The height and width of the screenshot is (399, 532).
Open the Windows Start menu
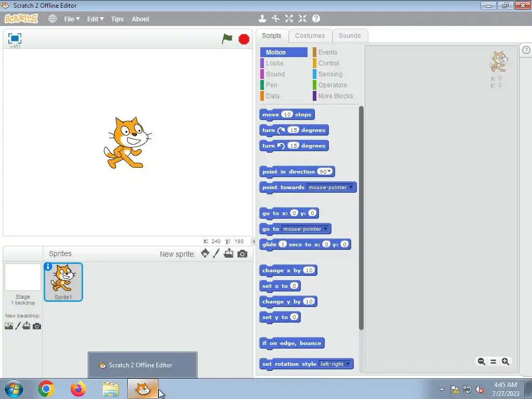[x=14, y=389]
